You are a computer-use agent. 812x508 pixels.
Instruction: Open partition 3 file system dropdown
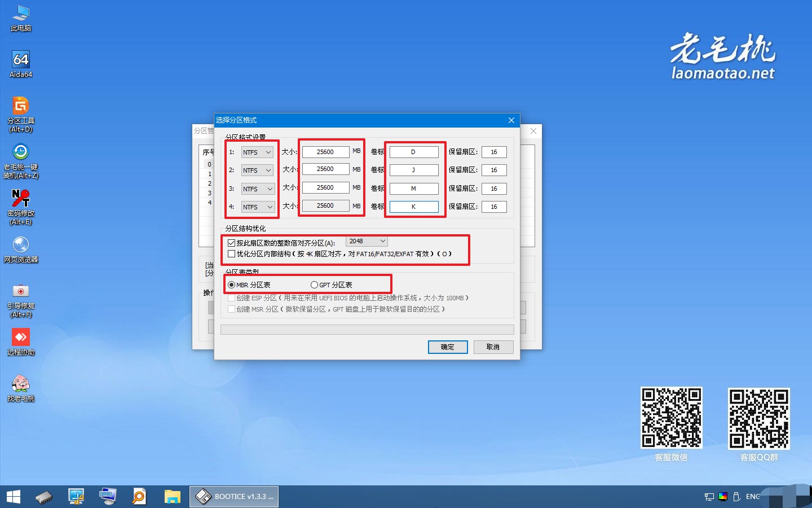coord(258,189)
